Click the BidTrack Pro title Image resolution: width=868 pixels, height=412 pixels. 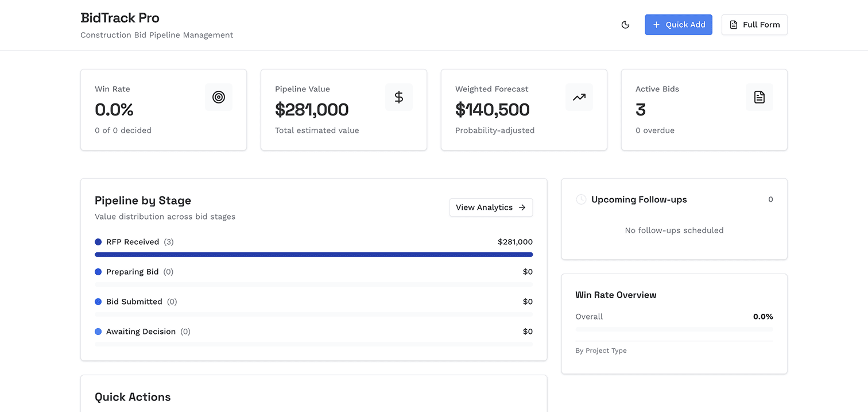coord(119,18)
